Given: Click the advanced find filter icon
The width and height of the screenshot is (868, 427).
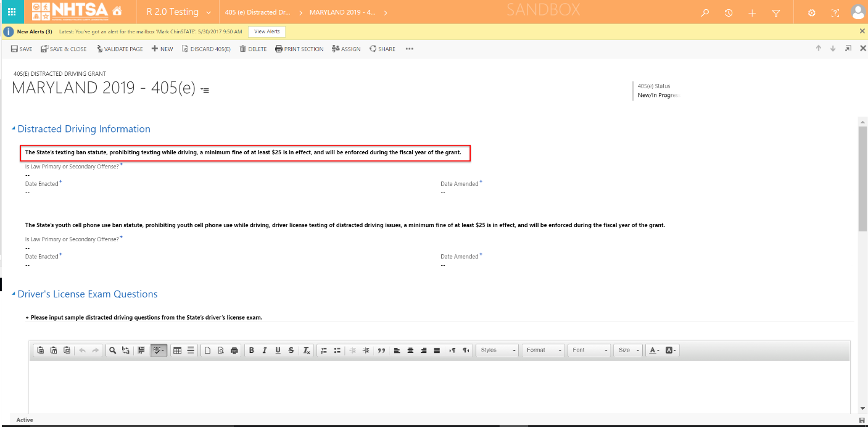Looking at the screenshot, I should coord(776,13).
